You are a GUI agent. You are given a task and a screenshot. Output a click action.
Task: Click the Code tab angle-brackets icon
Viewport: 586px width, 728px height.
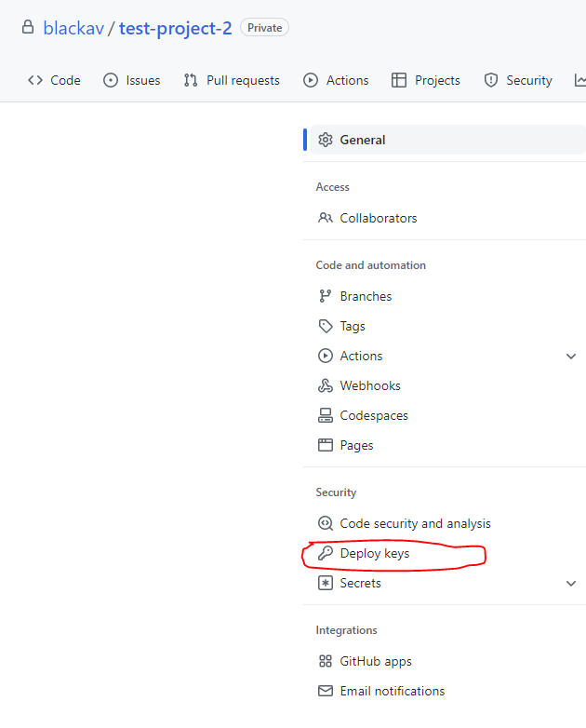35,80
